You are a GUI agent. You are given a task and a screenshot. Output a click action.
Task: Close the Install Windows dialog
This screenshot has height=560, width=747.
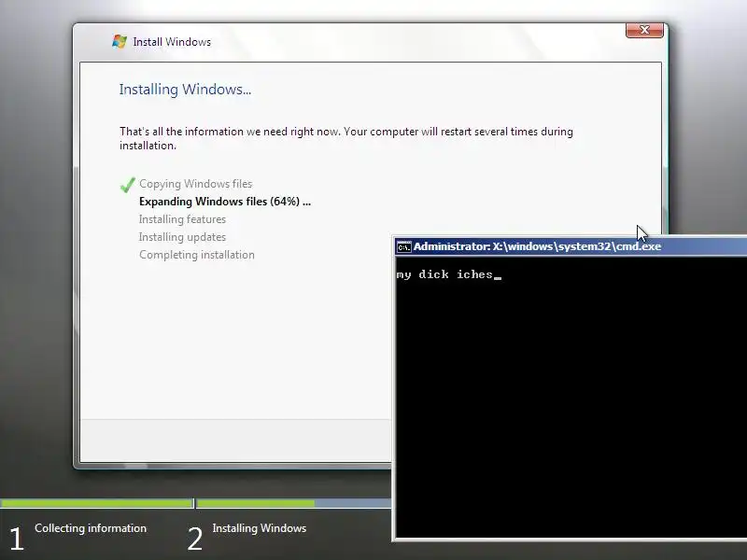644,30
